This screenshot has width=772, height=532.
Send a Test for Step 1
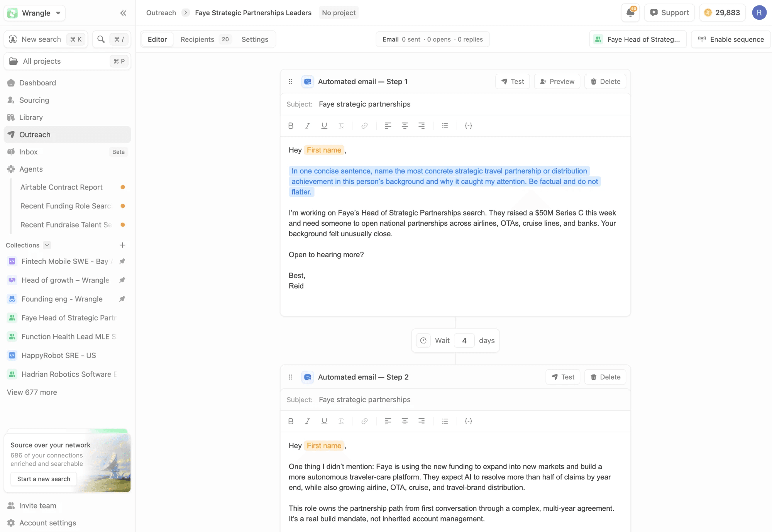point(512,81)
